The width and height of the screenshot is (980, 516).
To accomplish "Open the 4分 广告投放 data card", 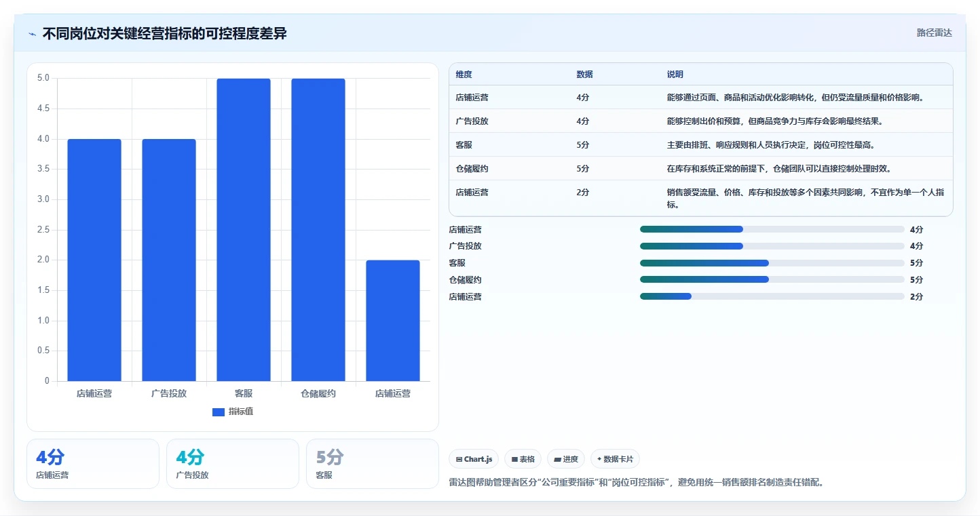I will tap(233, 464).
